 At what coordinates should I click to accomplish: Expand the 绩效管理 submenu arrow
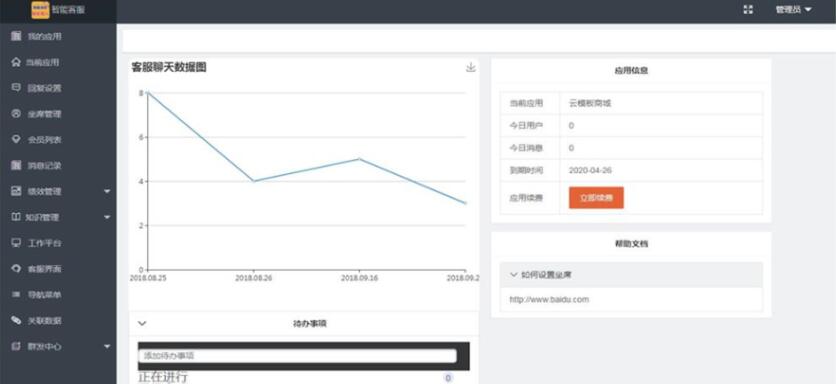pos(107,191)
